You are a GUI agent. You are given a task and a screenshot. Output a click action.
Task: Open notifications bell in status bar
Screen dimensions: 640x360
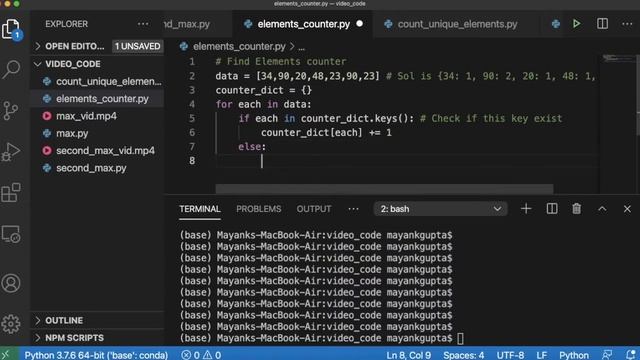click(631, 354)
